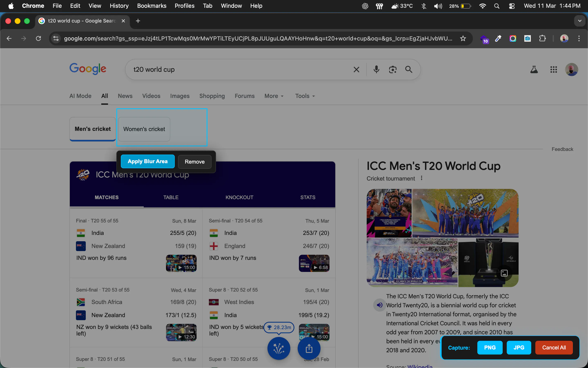View site information for google.com
This screenshot has height=368, width=588.
(56, 38)
